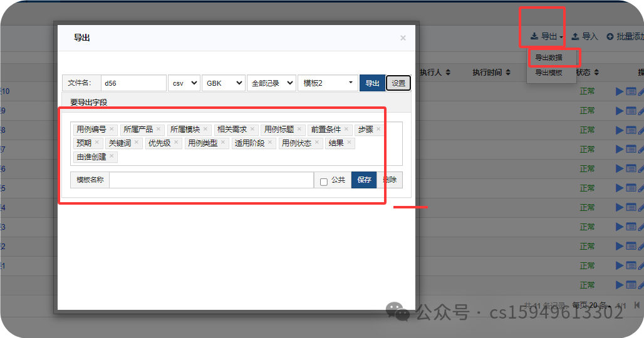Viewport: 644px width, 338px height.
Task: Remove the 步骤 field tag
Action: point(378,129)
